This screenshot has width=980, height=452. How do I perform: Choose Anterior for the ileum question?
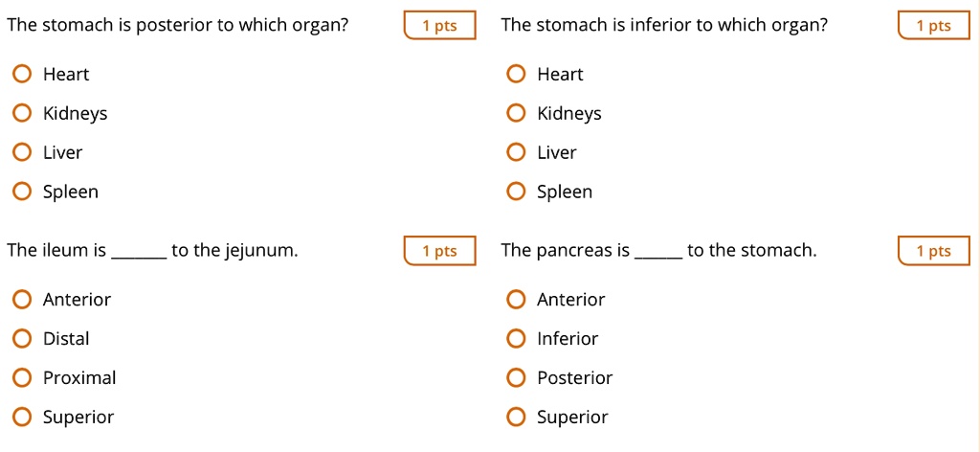tap(22, 300)
